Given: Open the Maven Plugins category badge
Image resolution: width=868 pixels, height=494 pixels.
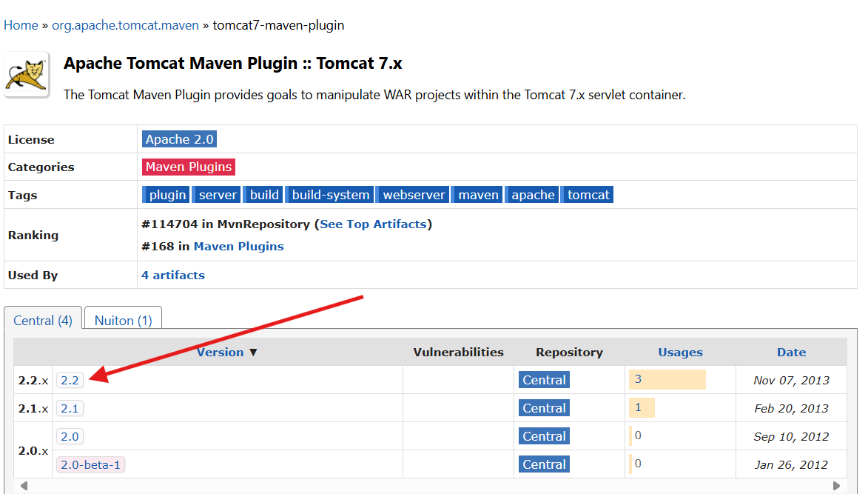Looking at the screenshot, I should click(x=189, y=167).
